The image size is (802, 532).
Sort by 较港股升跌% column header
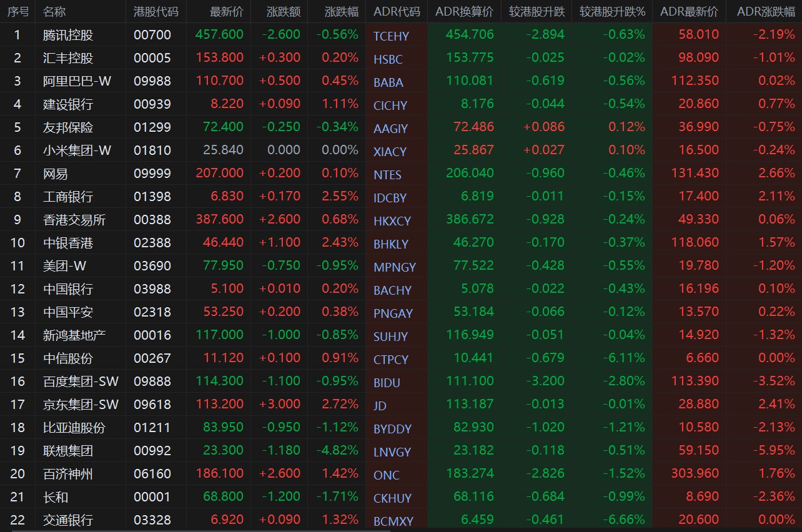coord(612,11)
